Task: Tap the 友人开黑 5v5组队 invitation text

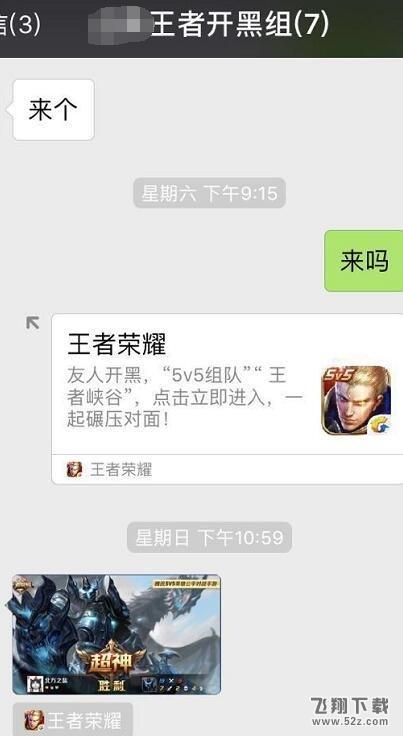Action: click(x=184, y=398)
